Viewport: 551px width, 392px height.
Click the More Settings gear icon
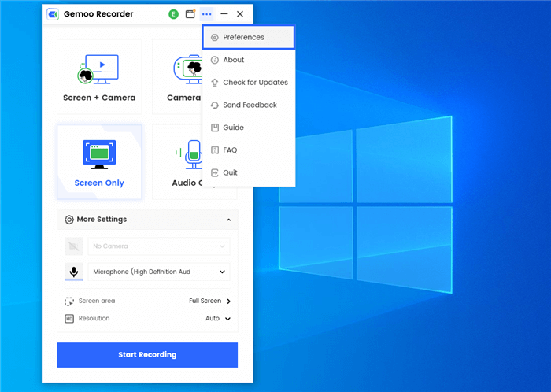coord(69,220)
